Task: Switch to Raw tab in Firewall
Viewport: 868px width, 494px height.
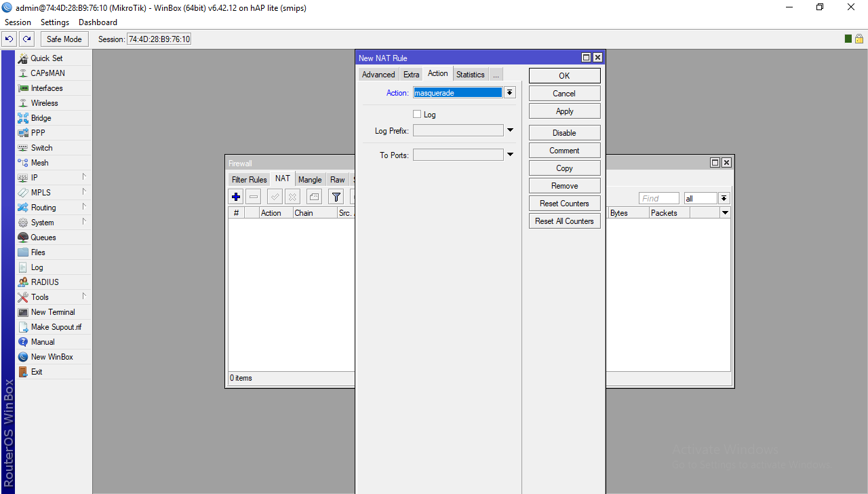Action: (338, 180)
